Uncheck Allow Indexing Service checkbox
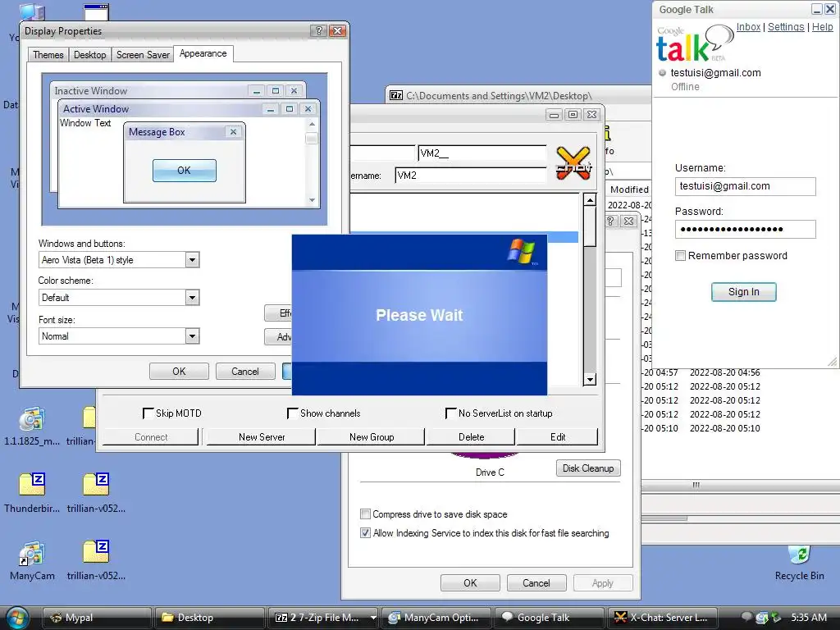840x630 pixels. pyautogui.click(x=365, y=533)
